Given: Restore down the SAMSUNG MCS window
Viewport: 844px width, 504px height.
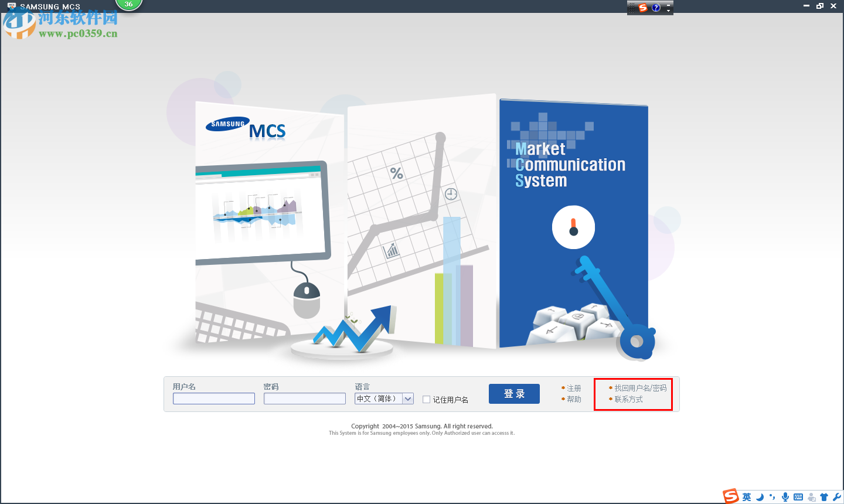Looking at the screenshot, I should pos(820,6).
